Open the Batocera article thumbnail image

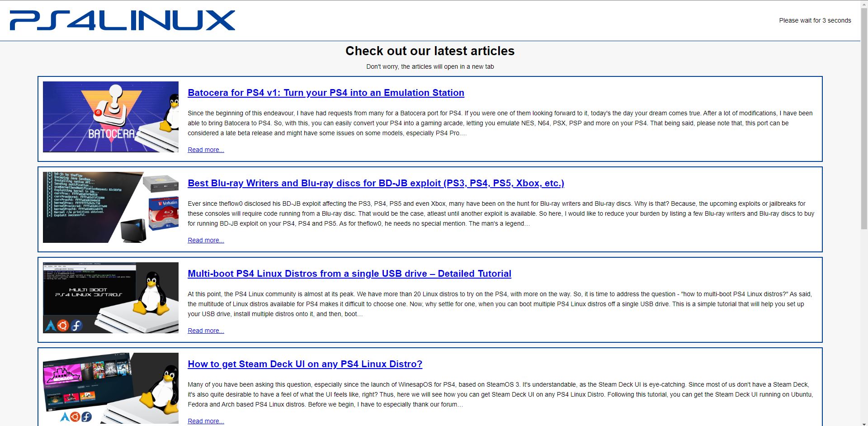(x=111, y=117)
